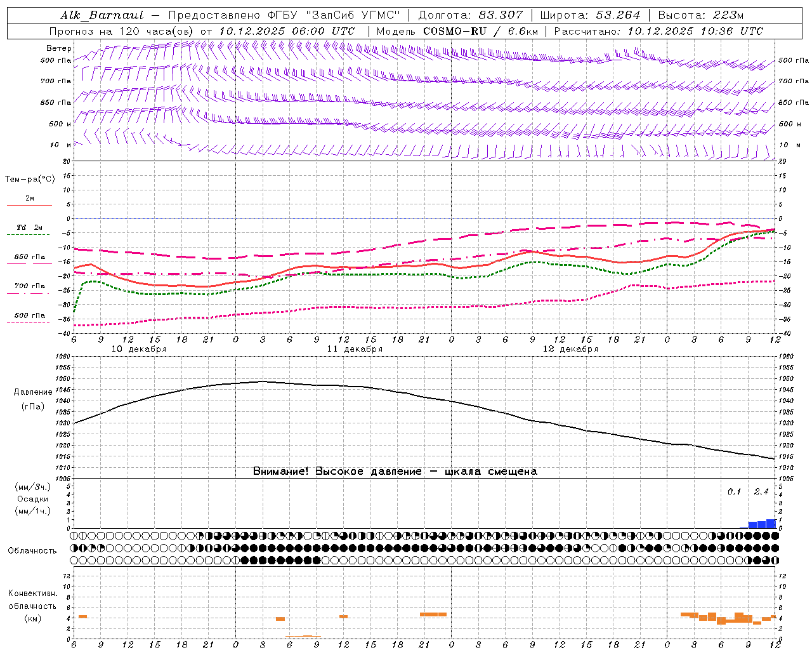Click the dotted line sample under '500 гПа' legend

(29, 322)
